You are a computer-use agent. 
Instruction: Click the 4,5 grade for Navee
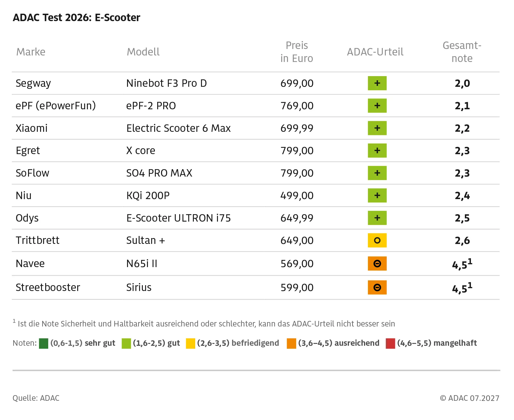point(462,264)
